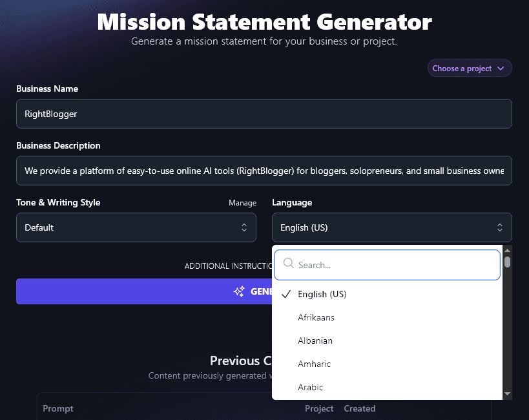Select Albanian from the language list

(315, 341)
